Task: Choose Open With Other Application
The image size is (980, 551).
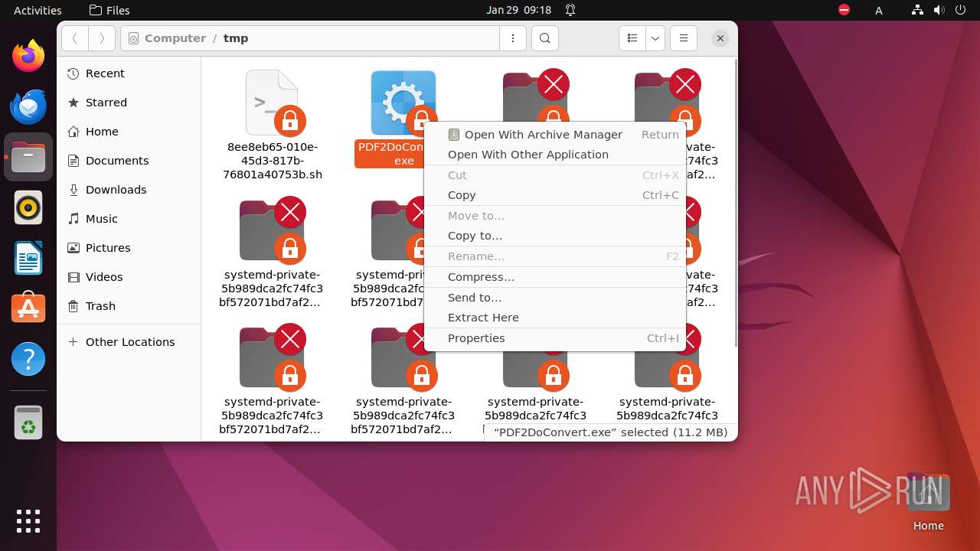Action: pos(555,155)
